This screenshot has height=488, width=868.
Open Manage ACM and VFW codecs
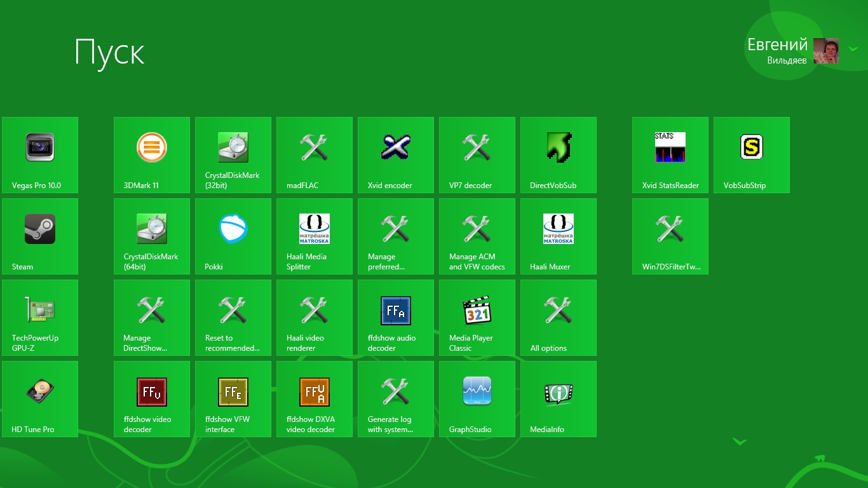[x=477, y=236]
